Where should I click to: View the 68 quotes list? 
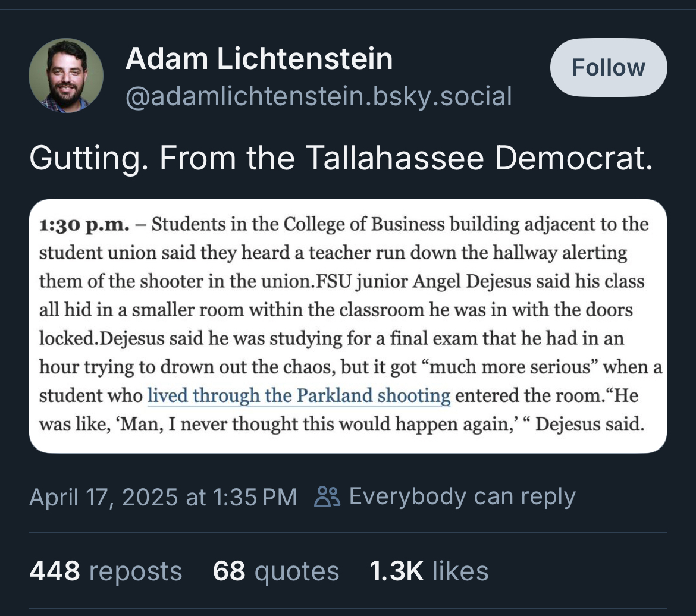275,571
